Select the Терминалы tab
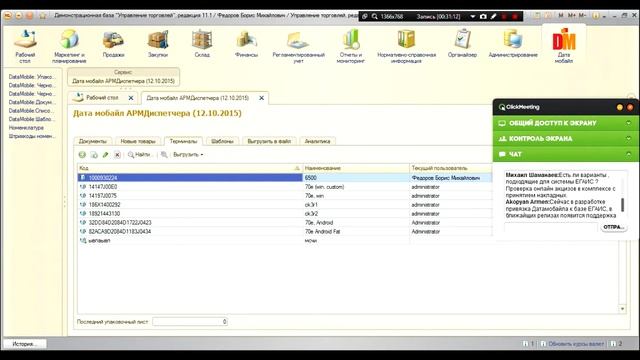640x360 pixels. (183, 141)
